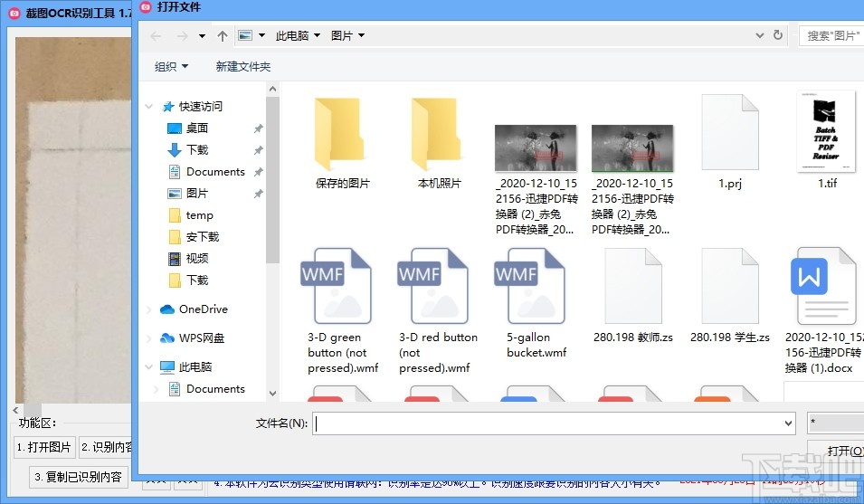Select 图片 in the sidebar
864x504 pixels.
[196, 194]
